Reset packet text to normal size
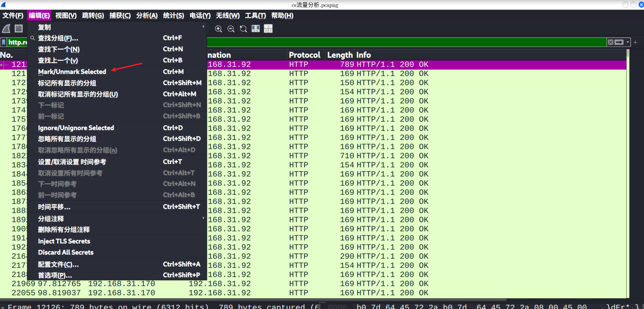This screenshot has height=309, width=644. point(243,29)
